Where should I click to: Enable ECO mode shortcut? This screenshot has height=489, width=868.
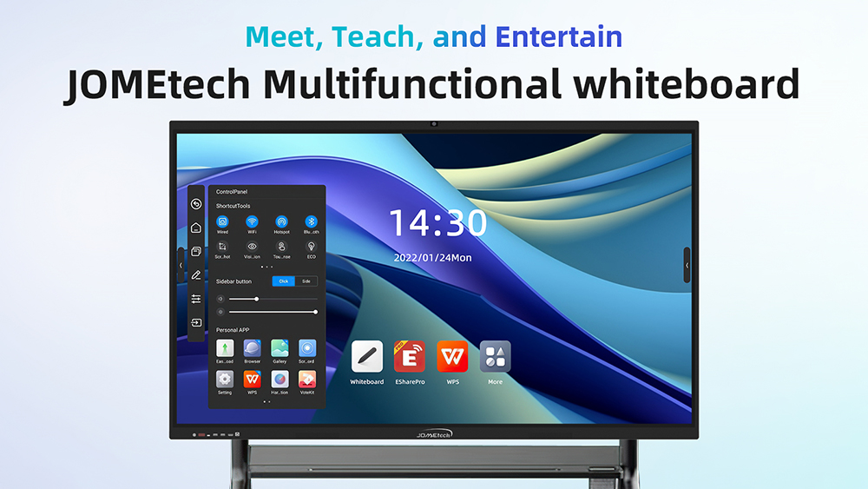[x=311, y=248]
